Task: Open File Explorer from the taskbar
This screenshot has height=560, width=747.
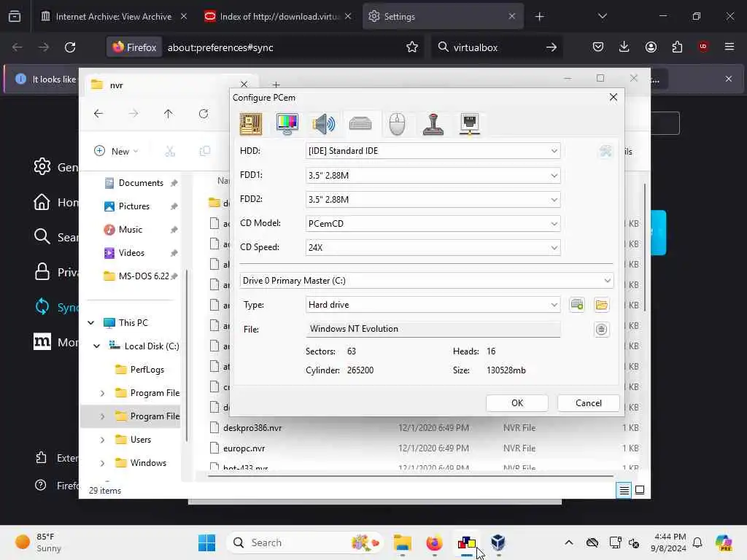Action: point(403,542)
